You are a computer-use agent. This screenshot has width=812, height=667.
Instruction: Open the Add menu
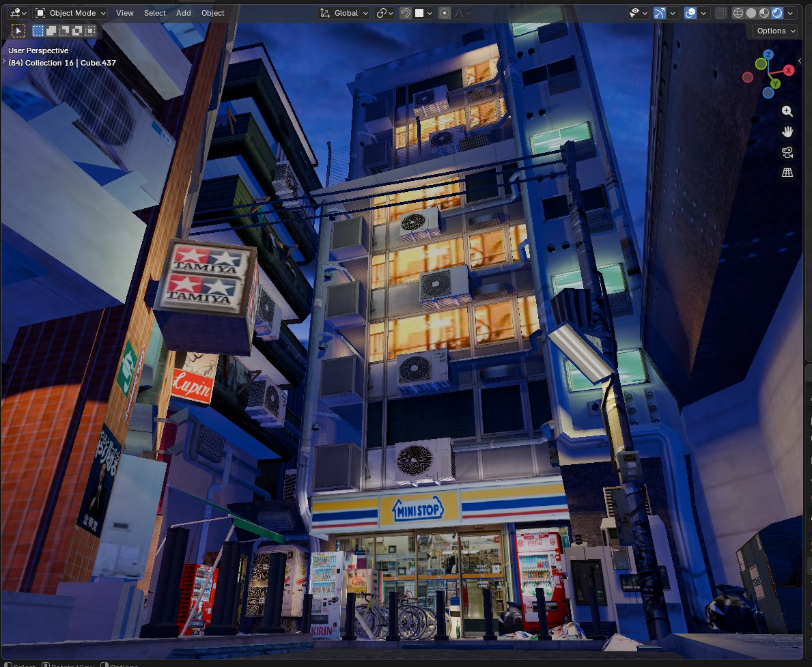183,13
